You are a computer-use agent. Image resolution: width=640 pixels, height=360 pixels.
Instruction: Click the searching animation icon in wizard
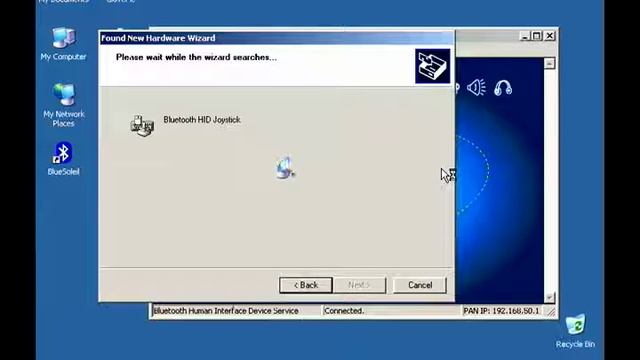click(285, 167)
